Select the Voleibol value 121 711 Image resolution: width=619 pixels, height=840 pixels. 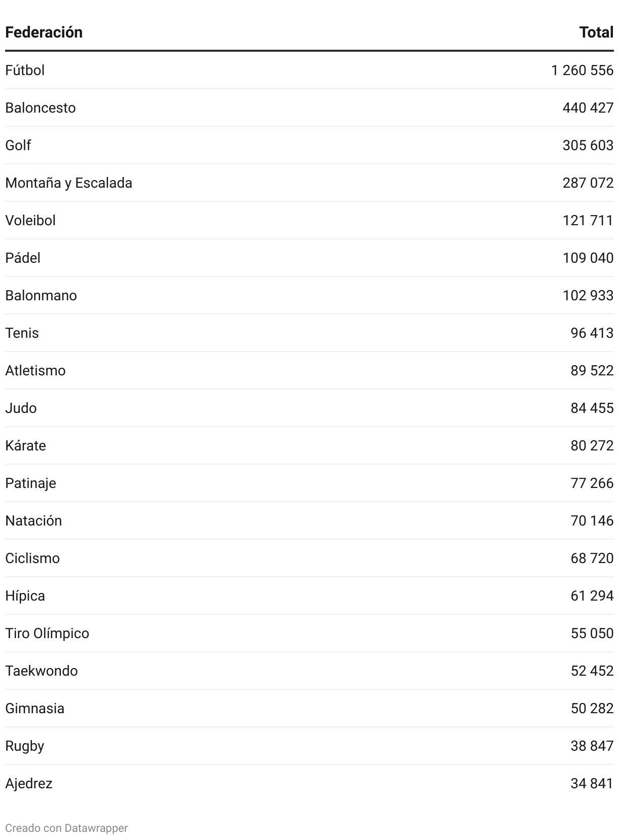pyautogui.click(x=588, y=220)
